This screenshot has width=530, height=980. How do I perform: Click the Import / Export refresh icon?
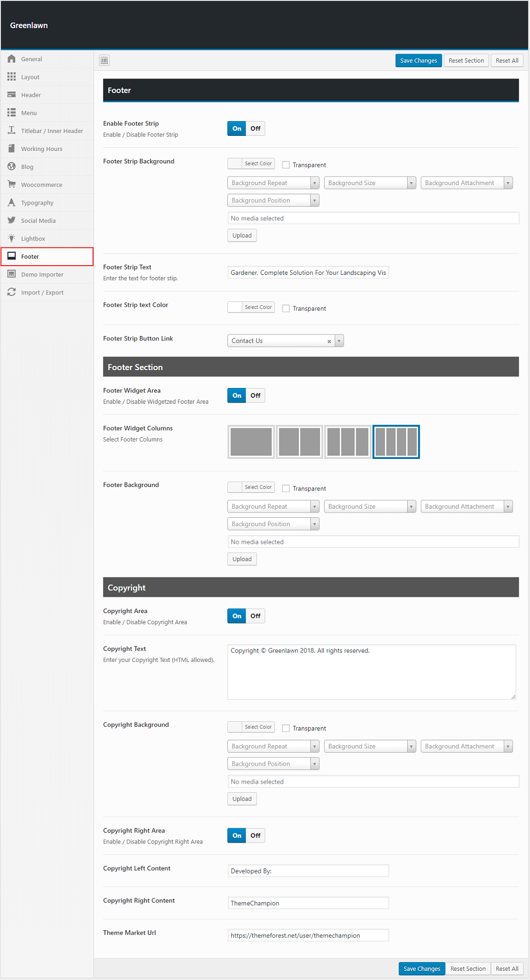pyautogui.click(x=11, y=292)
